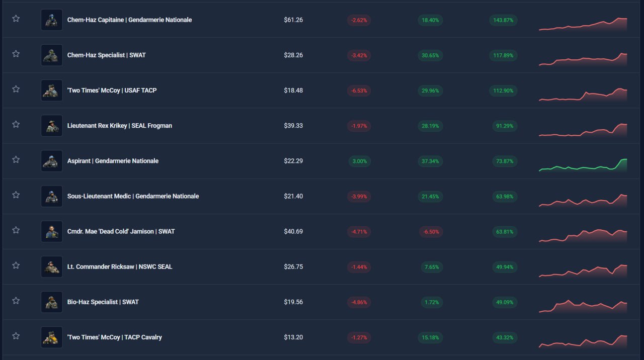
Task: Open Bio-Haz Specialist | SWAT name link
Action: click(x=103, y=302)
